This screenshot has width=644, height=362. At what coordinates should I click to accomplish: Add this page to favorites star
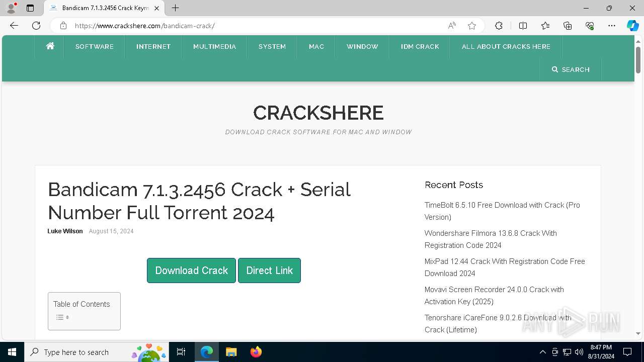(472, 26)
